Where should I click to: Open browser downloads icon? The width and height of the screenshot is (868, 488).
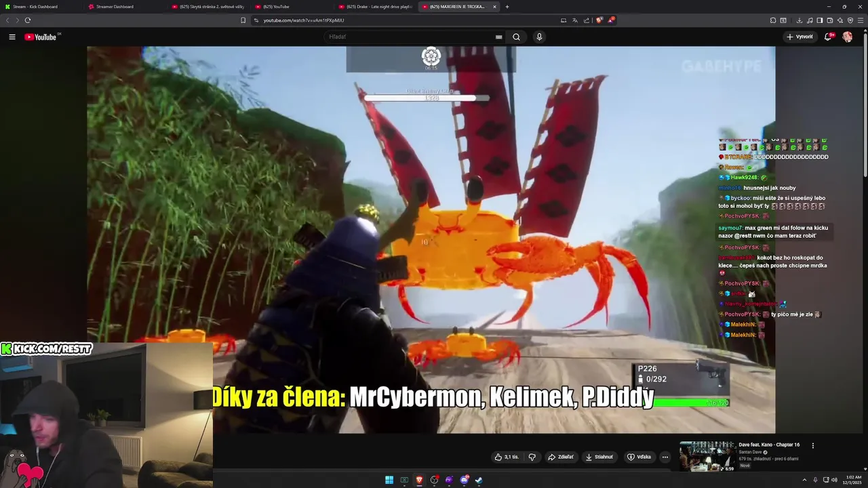coord(800,20)
